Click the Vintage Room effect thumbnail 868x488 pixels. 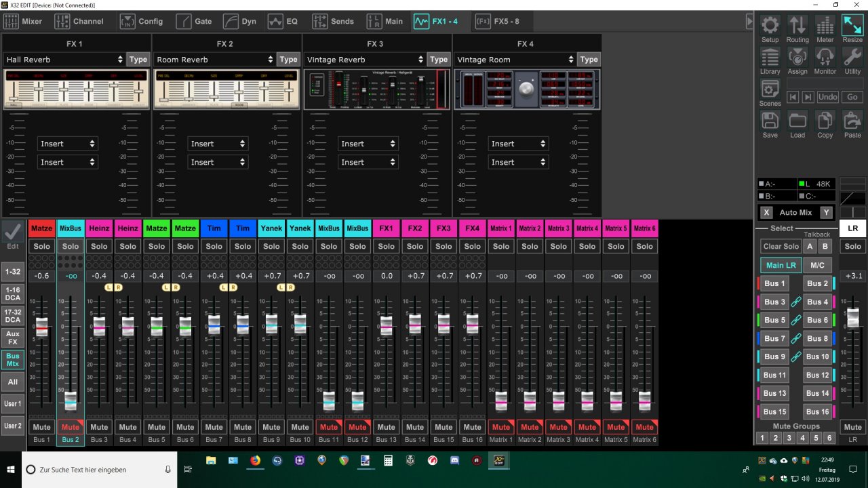coord(527,89)
